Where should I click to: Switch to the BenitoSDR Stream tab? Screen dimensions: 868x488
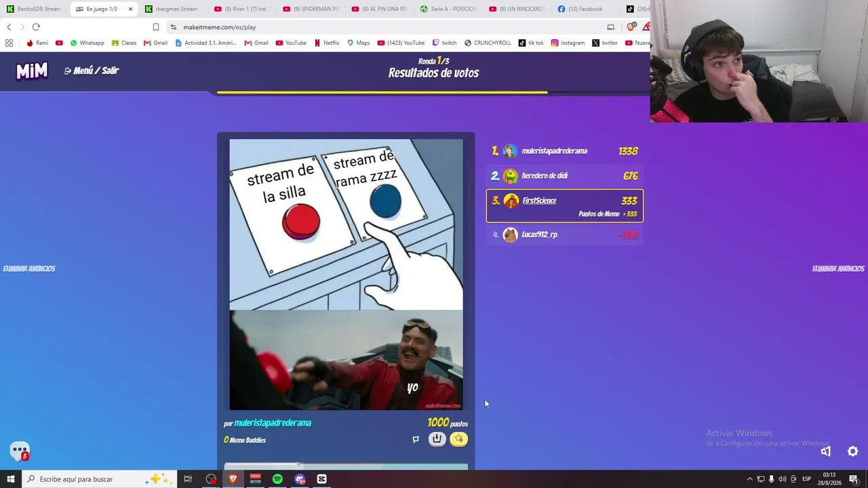click(34, 9)
